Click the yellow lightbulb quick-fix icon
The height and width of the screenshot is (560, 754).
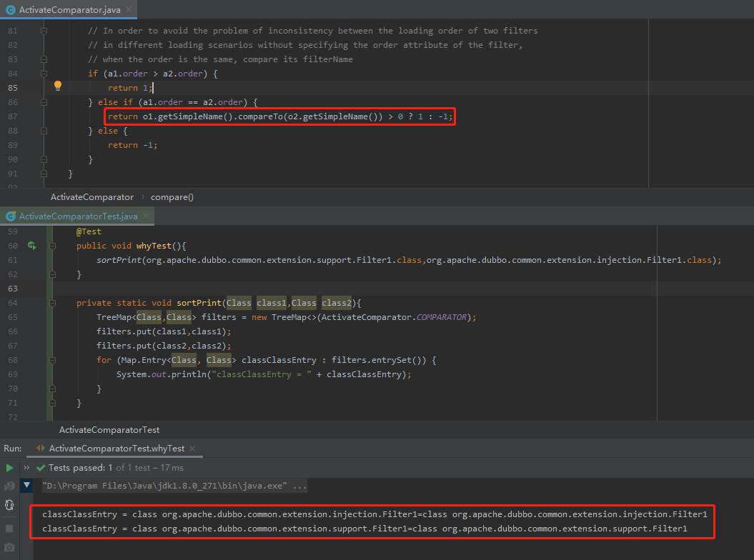(58, 86)
